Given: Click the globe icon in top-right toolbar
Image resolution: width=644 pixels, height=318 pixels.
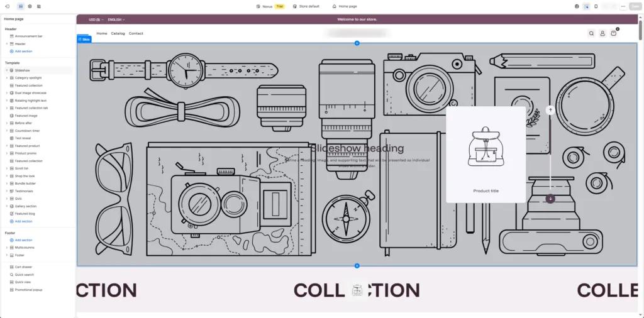Looking at the screenshot, I should [x=577, y=6].
